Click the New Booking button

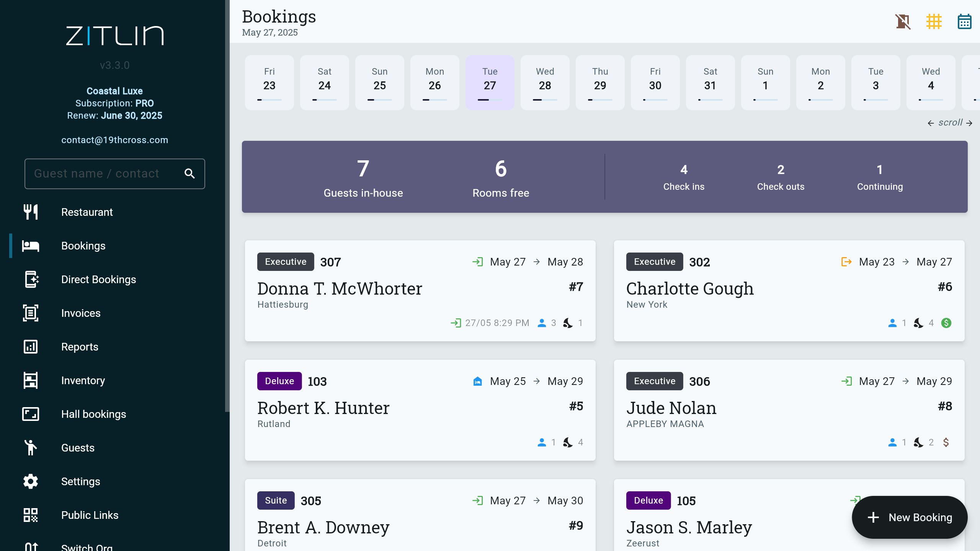[910, 517]
